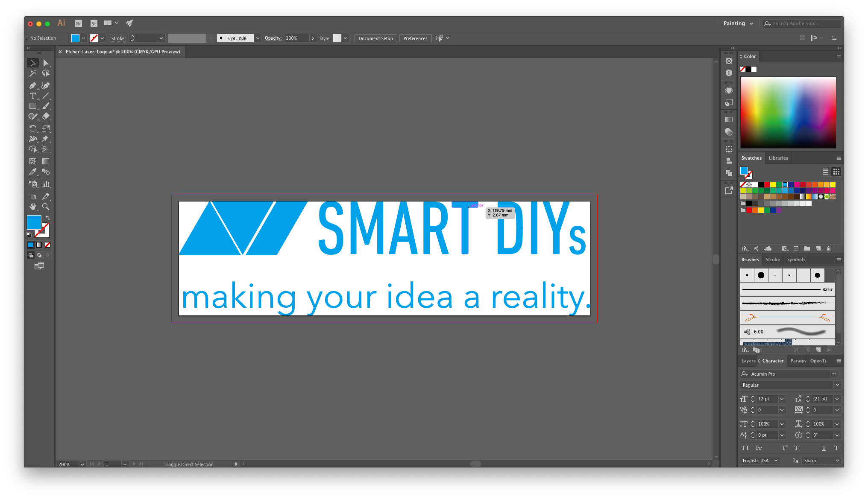Select the Eraser tool
The width and height of the screenshot is (868, 499).
click(46, 116)
